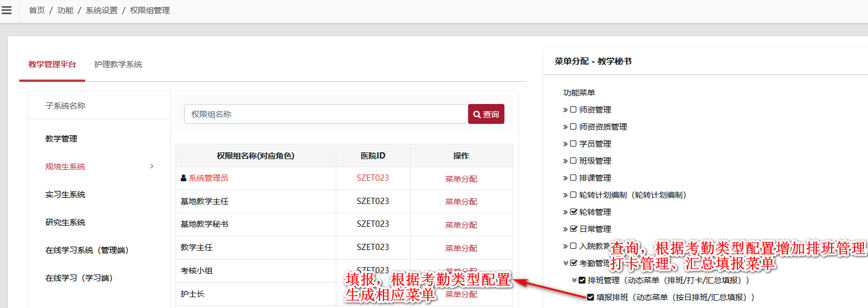Select the 基地教学秘书 role name cell
868x308 pixels.
pyautogui.click(x=256, y=224)
